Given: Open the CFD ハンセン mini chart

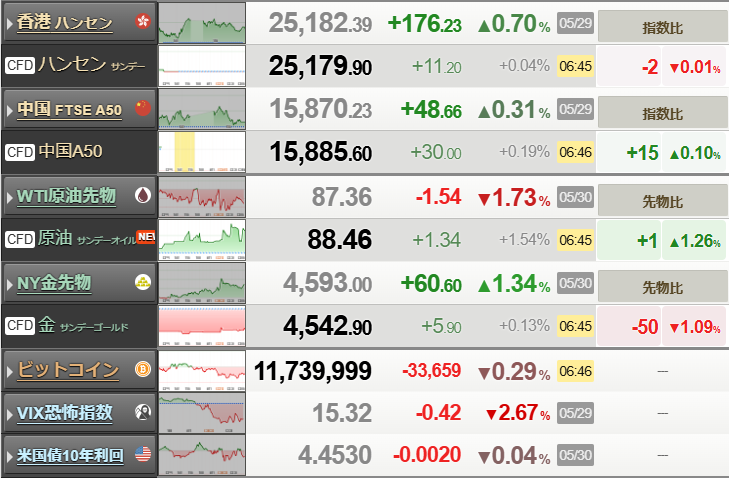Looking at the screenshot, I should (202, 66).
